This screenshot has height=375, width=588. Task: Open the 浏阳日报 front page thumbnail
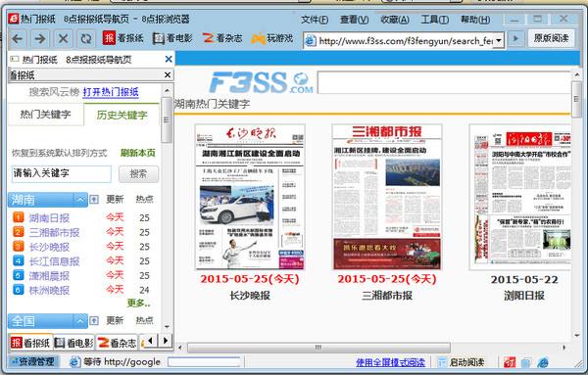[x=520, y=197]
